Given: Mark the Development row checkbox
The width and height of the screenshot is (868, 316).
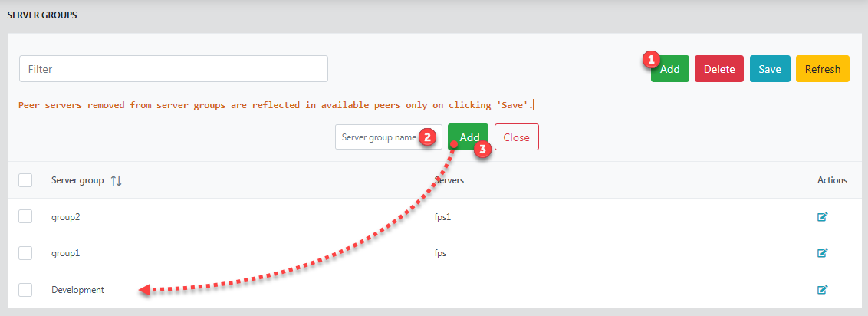Looking at the screenshot, I should coord(25,289).
